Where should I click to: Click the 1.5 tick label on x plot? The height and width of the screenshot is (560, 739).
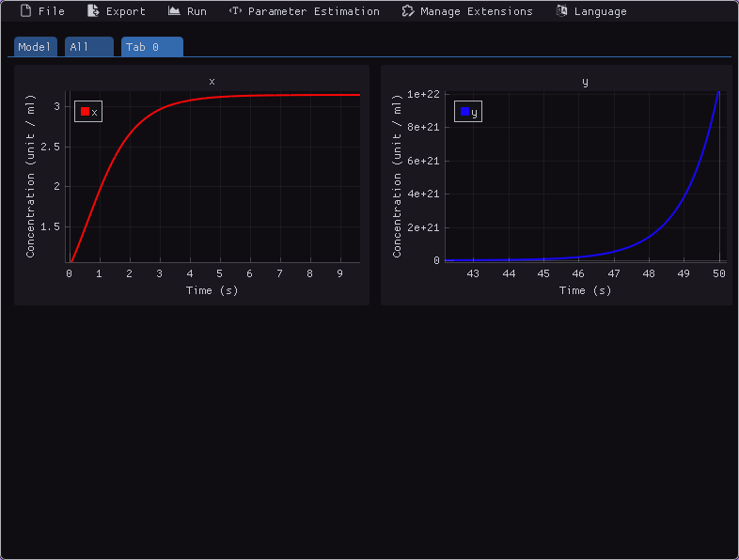point(50,227)
